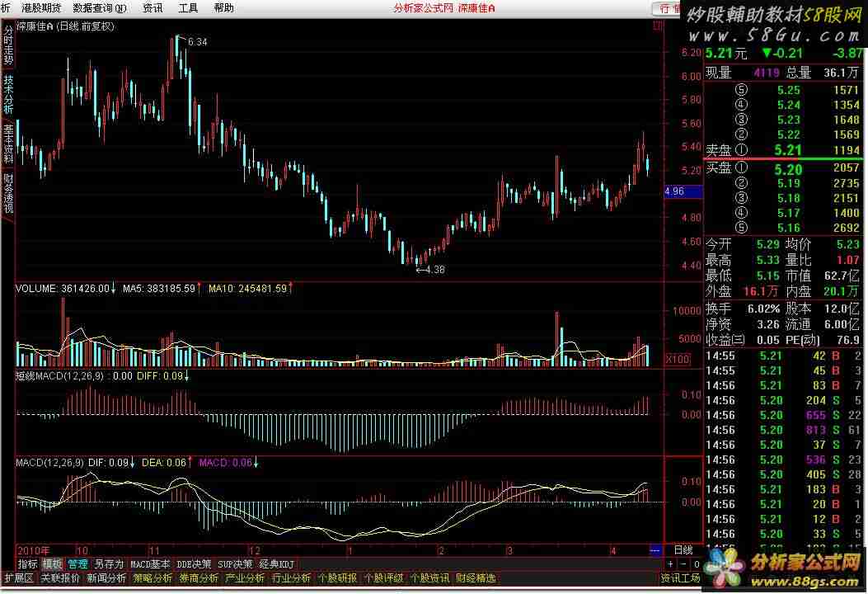Click the 深康佳A chart title

65,26
